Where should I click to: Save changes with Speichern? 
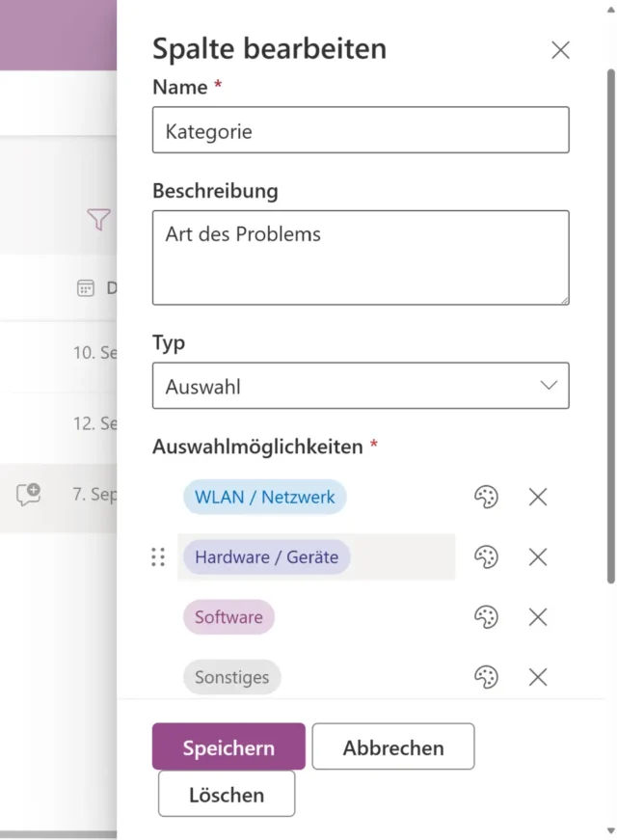coord(228,747)
